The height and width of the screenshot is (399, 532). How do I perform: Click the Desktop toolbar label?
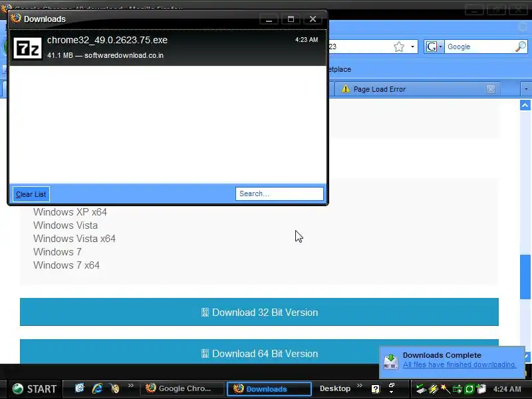coord(335,388)
